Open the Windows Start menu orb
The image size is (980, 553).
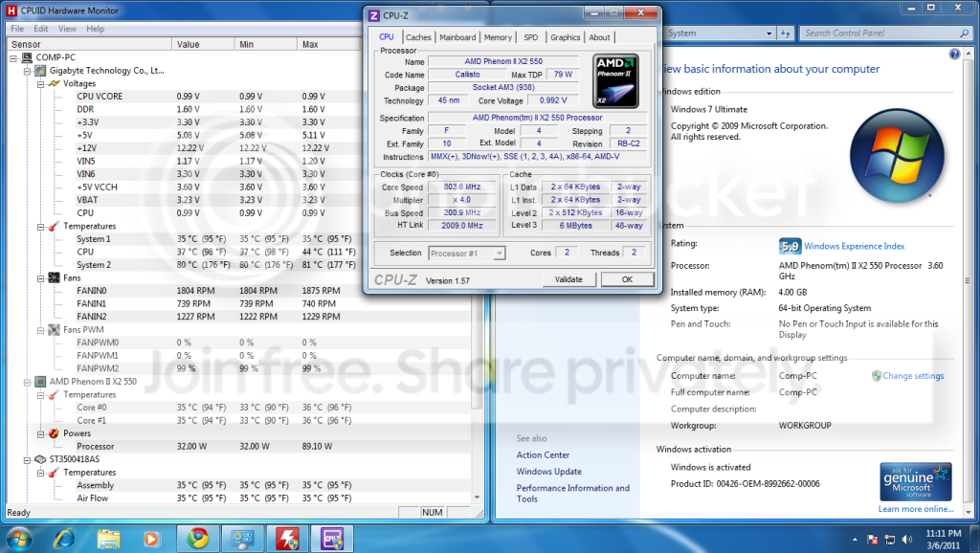pyautogui.click(x=19, y=538)
